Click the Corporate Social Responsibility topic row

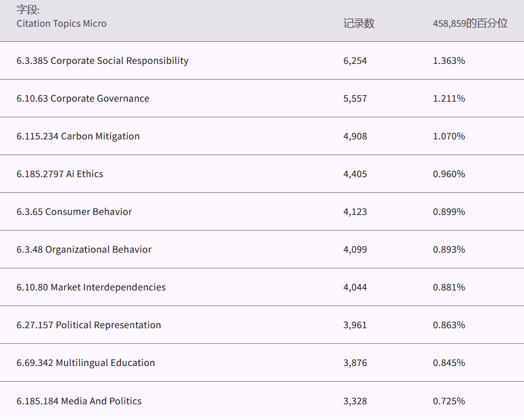(102, 61)
